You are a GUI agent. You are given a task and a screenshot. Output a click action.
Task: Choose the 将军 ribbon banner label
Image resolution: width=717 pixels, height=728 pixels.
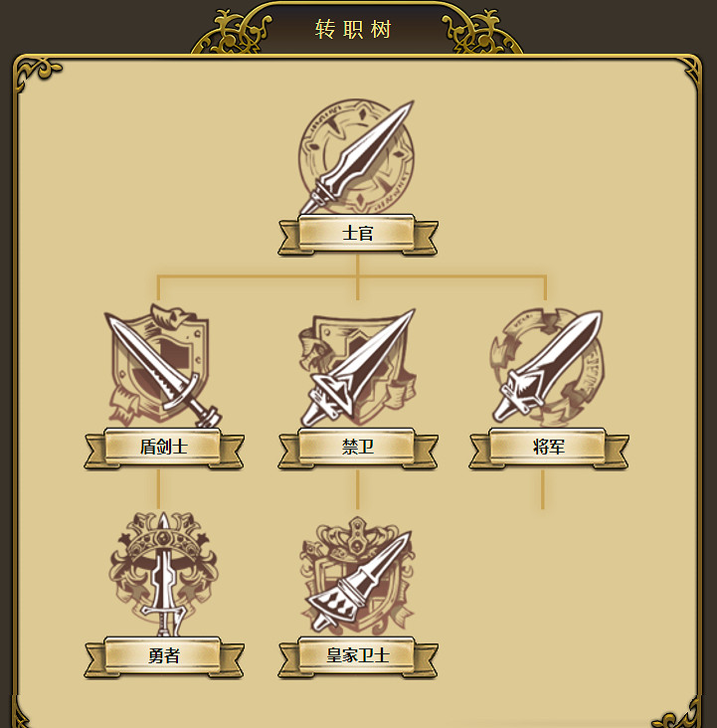tap(549, 448)
